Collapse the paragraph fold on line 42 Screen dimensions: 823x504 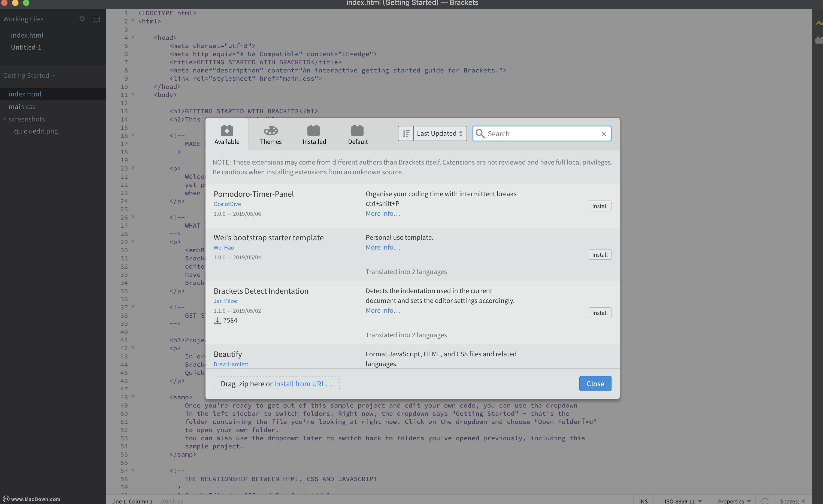point(133,348)
